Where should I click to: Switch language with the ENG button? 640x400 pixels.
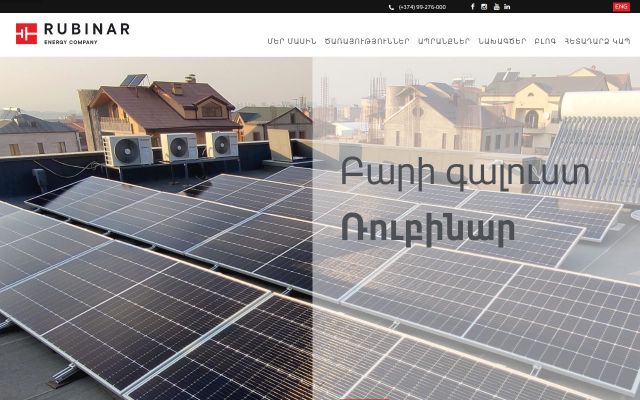[621, 7]
